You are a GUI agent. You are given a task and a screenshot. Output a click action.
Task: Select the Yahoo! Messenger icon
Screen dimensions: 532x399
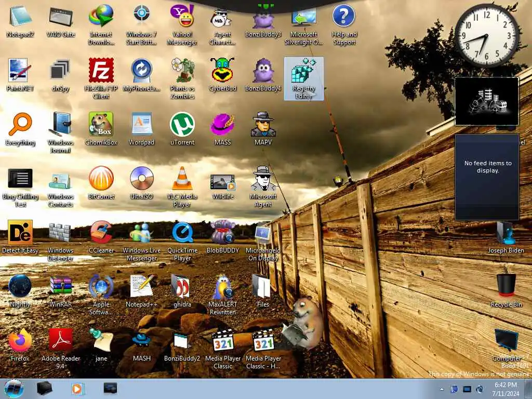pos(182,25)
